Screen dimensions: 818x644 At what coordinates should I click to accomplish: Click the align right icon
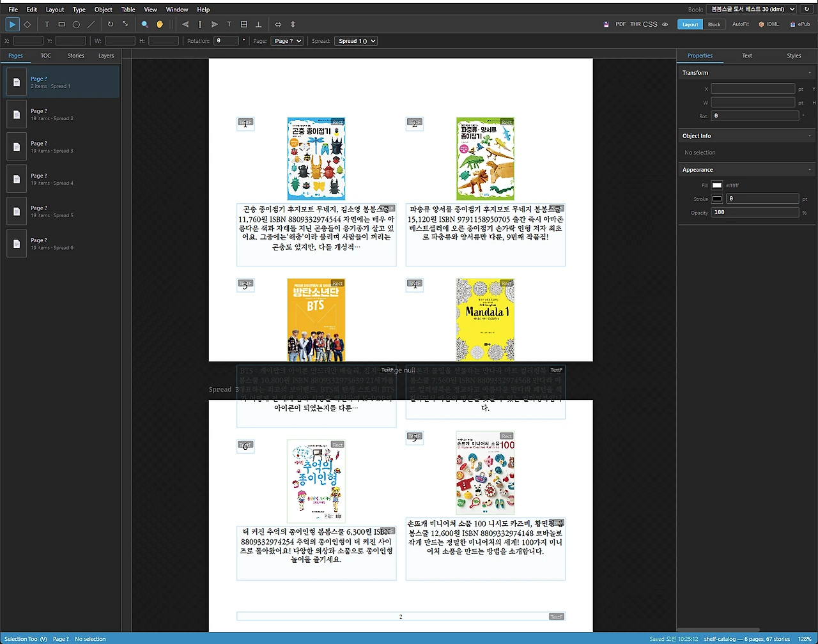pos(215,24)
